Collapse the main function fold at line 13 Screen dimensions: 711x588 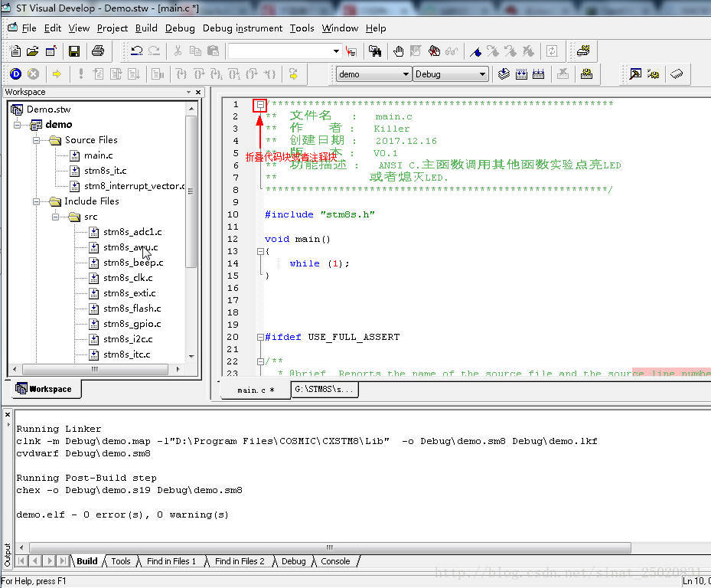[x=260, y=251]
